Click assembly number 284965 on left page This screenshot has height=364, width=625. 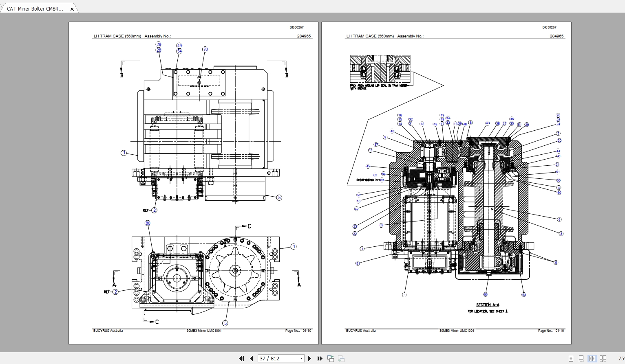(304, 36)
